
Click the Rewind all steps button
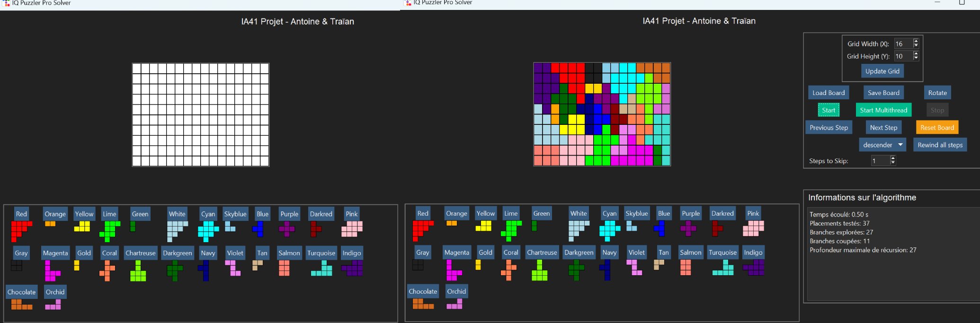pyautogui.click(x=940, y=145)
